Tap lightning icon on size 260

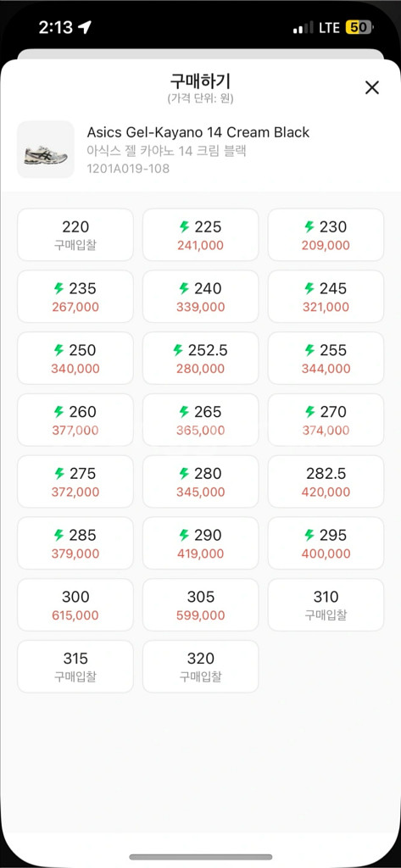tap(59, 412)
